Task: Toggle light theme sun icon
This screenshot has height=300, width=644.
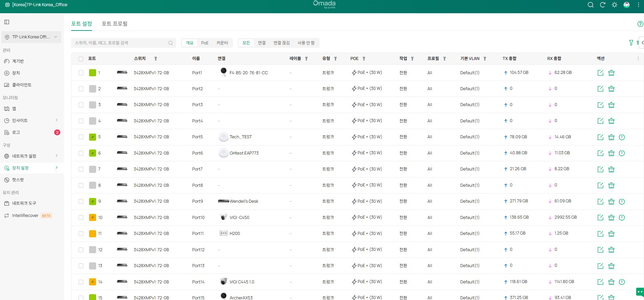Action: (x=615, y=5)
